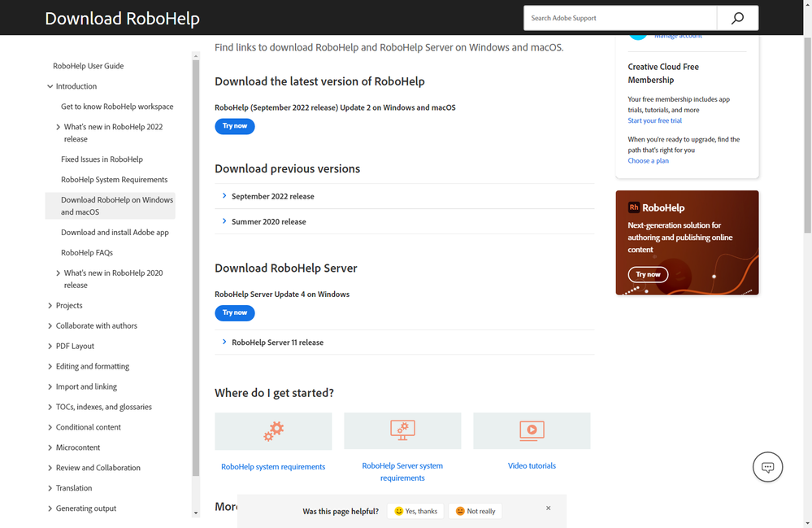Open RoboHelp User Guide link

(x=88, y=66)
